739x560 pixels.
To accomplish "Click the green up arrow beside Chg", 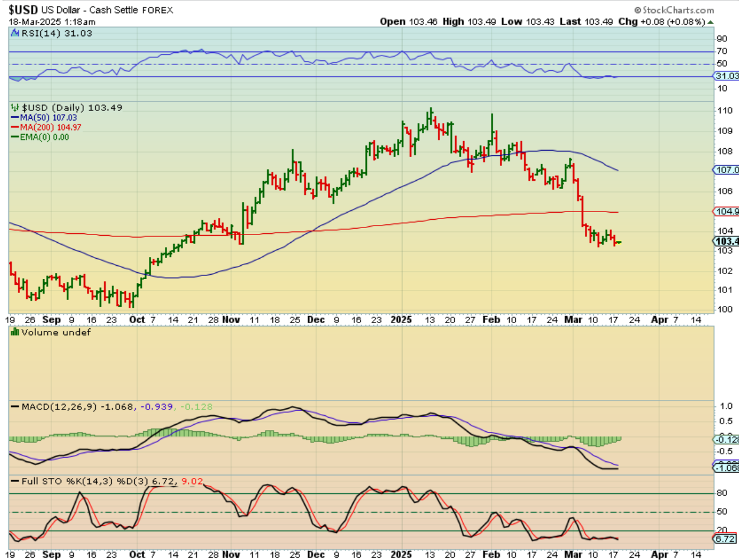I will [710, 22].
